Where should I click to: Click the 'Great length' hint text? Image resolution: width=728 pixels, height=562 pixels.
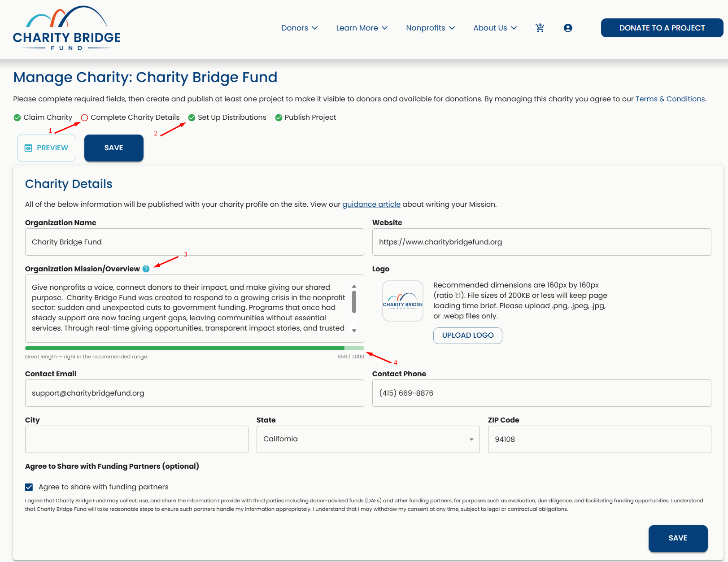point(87,357)
